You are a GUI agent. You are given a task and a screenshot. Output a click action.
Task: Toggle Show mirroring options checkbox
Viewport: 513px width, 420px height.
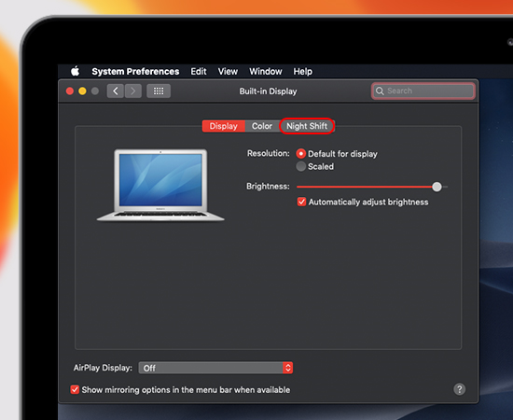(75, 389)
